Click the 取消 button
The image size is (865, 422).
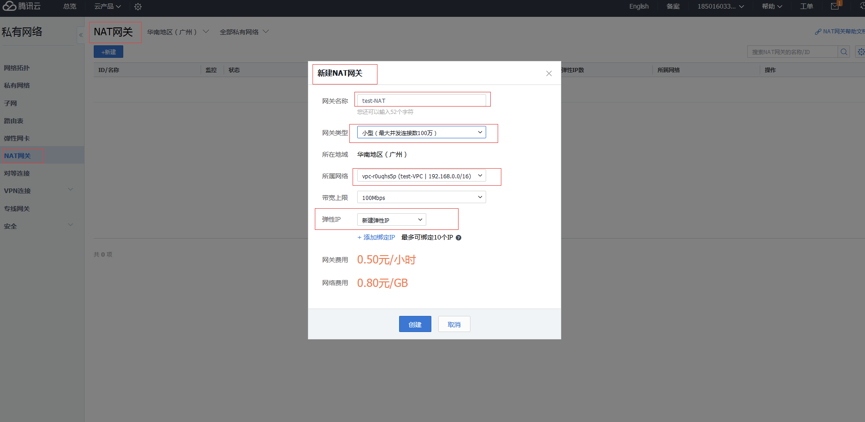454,324
